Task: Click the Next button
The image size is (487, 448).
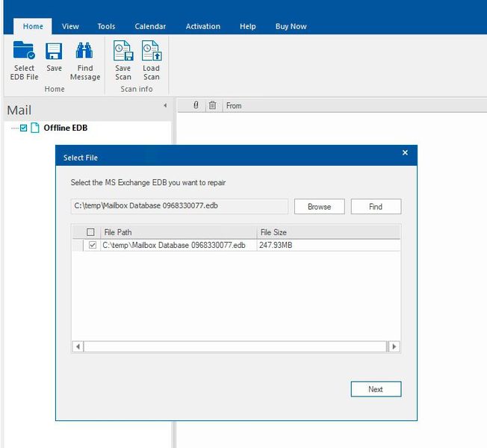Action: pos(376,389)
